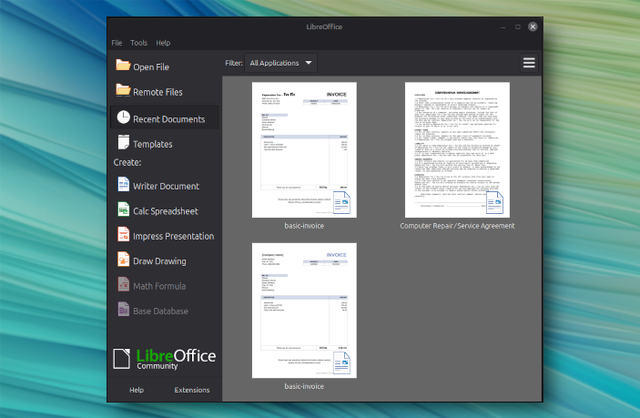Open the Help menu in menu bar
640x418 pixels.
(x=163, y=43)
